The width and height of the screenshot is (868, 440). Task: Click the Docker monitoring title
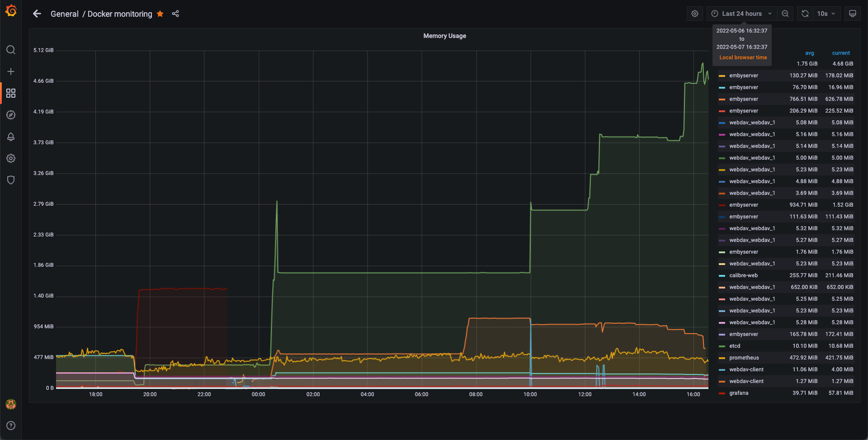(x=120, y=14)
